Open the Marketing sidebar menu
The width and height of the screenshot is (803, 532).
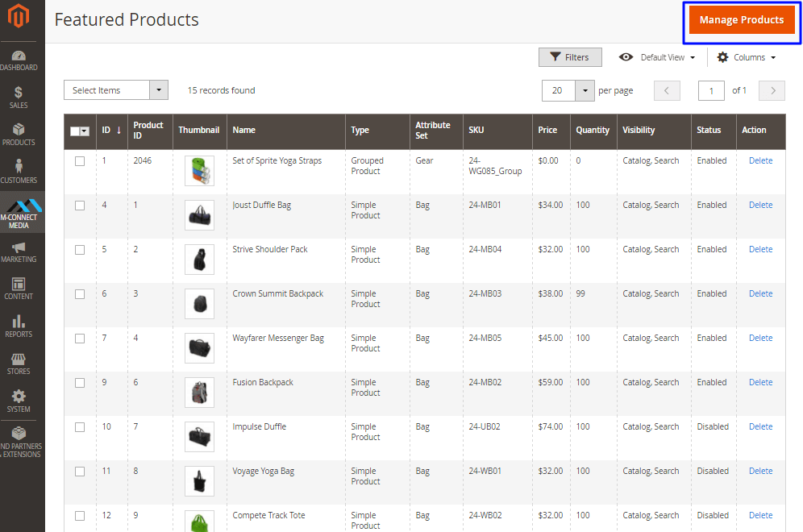[19, 251]
